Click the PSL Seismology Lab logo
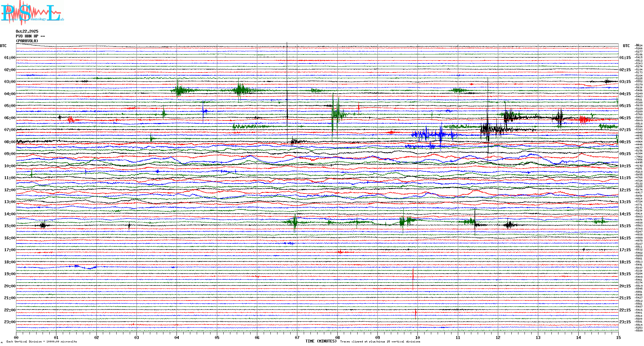Image resolution: width=644 pixels, height=346 pixels. [x=32, y=13]
